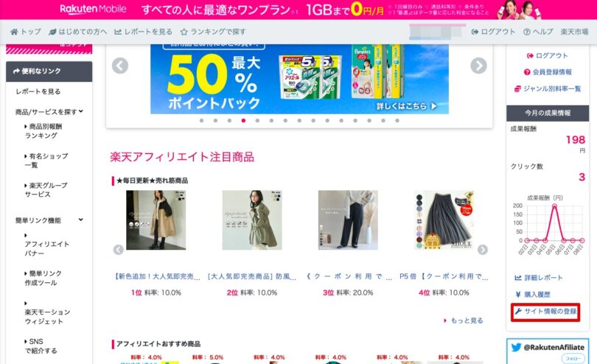This screenshot has width=597, height=364.
Task: Open the rank 4 gray skirt product thumbnail
Action: pyautogui.click(x=444, y=220)
